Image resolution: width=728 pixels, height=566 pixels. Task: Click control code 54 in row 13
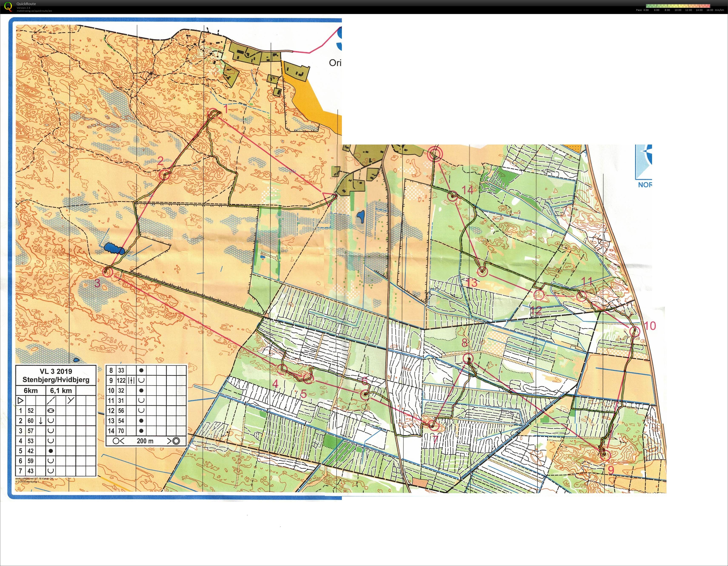point(121,421)
